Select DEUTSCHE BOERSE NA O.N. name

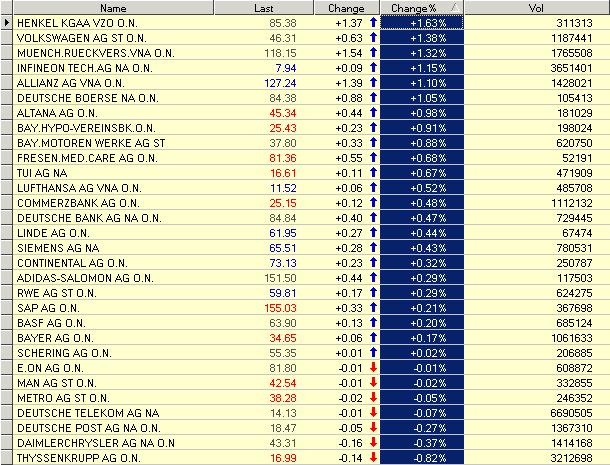(x=88, y=98)
